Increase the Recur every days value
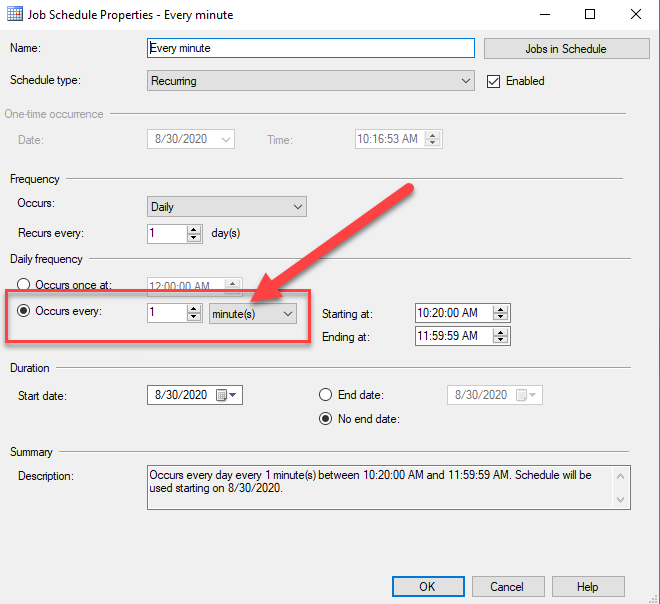The height and width of the screenshot is (604, 660). (194, 229)
